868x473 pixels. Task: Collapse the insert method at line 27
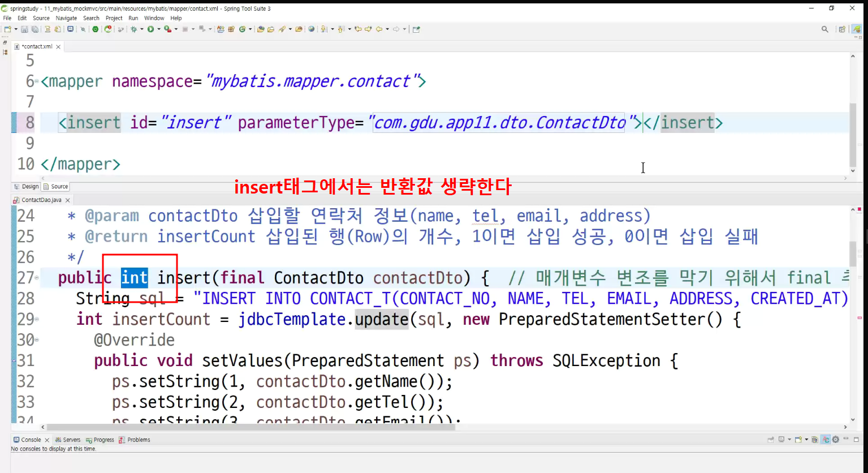tap(37, 278)
